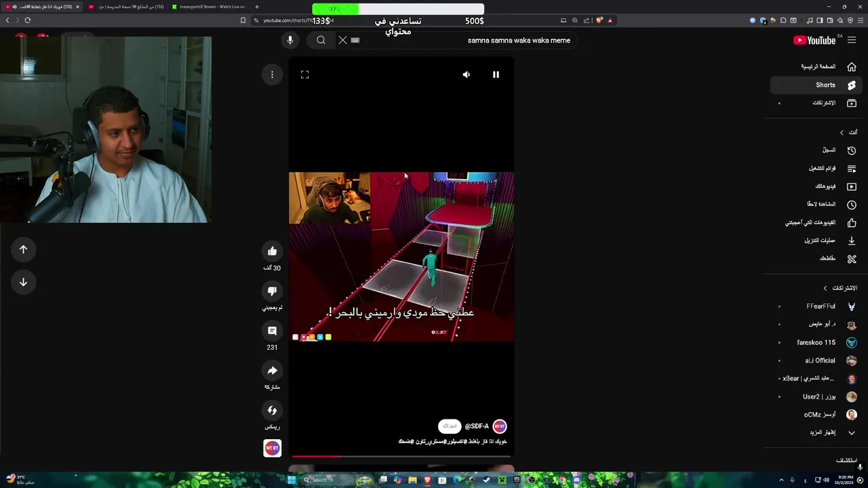Open the three-dot more options menu

tap(272, 75)
